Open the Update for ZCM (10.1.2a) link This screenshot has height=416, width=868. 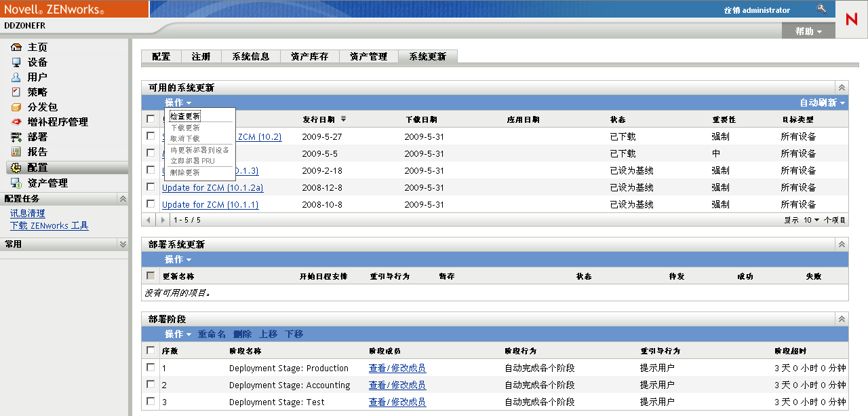click(212, 187)
